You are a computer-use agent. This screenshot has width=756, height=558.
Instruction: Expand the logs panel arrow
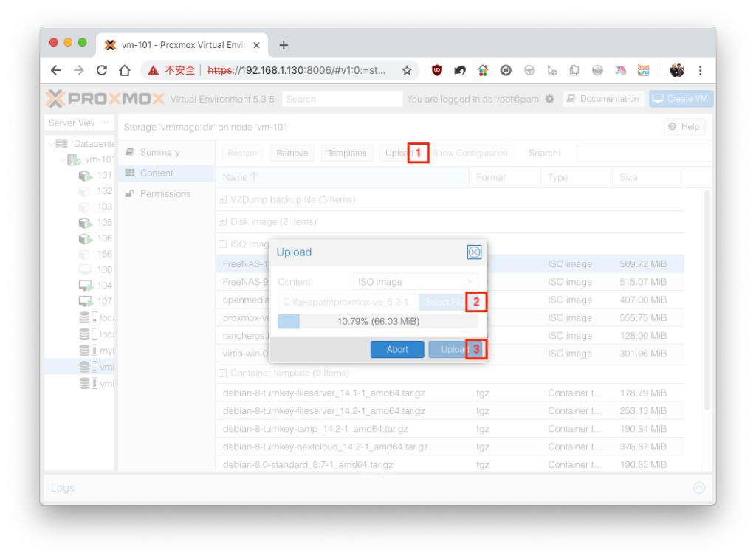tap(699, 488)
